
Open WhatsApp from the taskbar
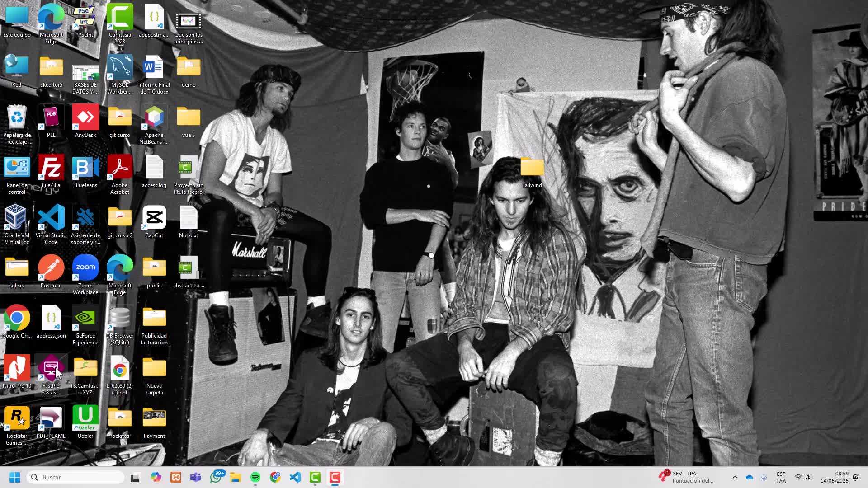pos(216,477)
